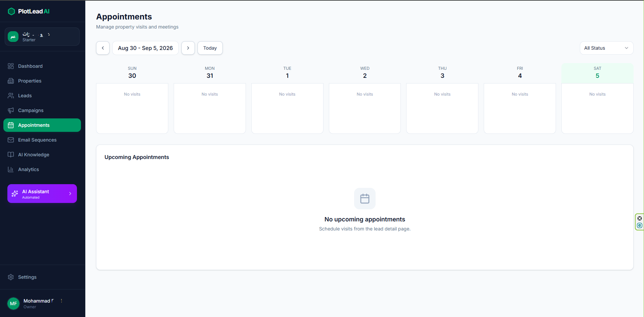Go to previous week
Image resolution: width=644 pixels, height=317 pixels.
click(x=103, y=48)
